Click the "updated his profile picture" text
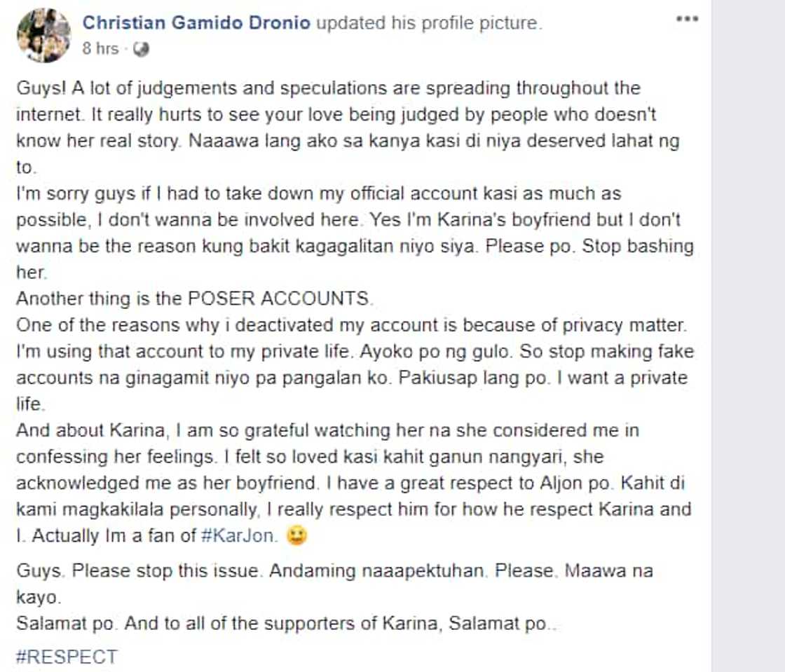Screen dimensions: 785x672 (x=429, y=23)
